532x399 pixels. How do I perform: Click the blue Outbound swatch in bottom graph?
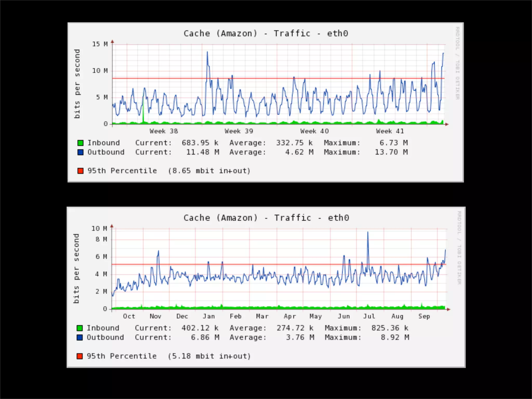tap(80, 337)
